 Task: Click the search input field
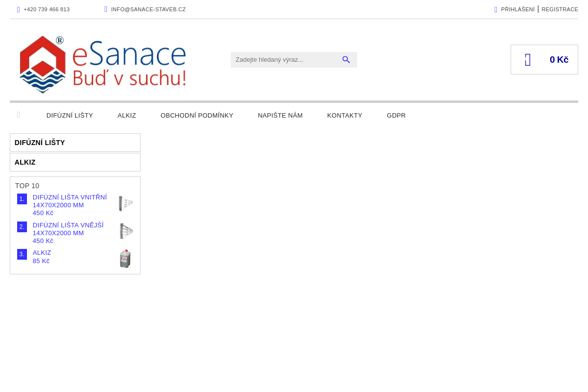[284, 59]
